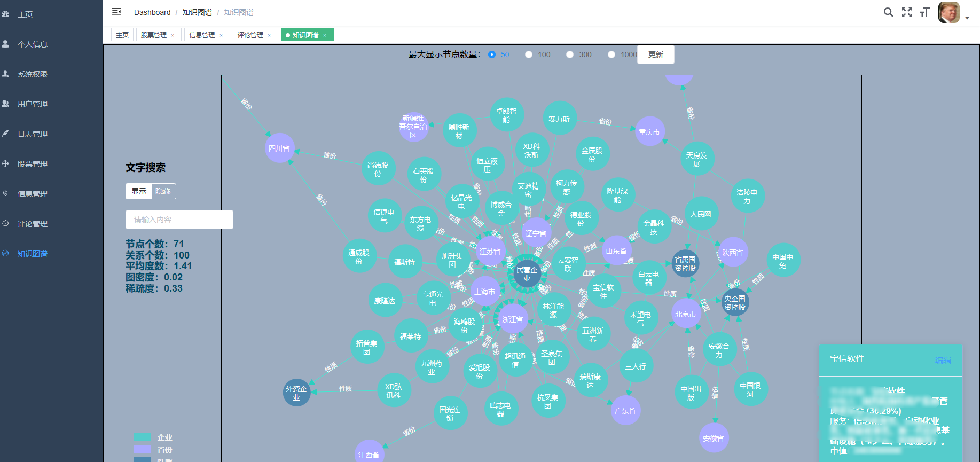980x462 pixels.
Task: Select 显示 in the text search toggle
Action: [x=139, y=191]
